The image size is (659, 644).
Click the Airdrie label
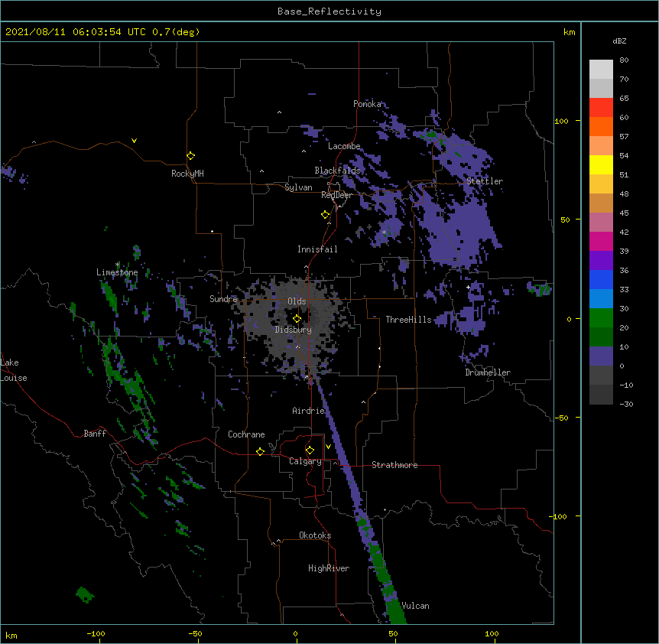tap(309, 411)
